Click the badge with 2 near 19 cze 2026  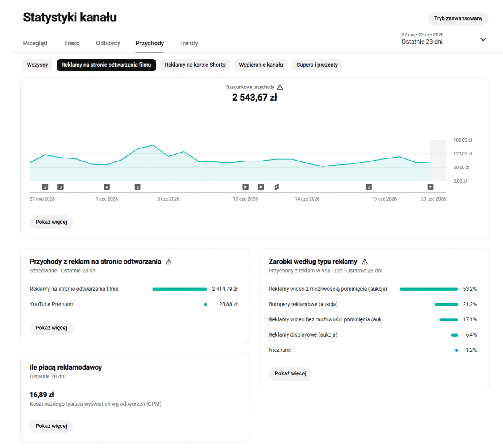coord(369,187)
